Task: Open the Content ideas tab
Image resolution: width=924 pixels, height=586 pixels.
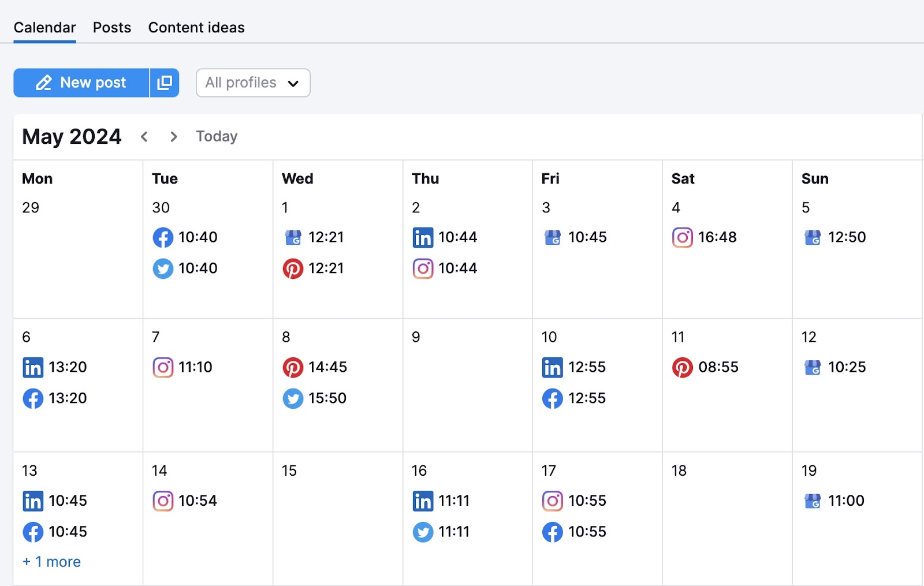Action: (196, 27)
